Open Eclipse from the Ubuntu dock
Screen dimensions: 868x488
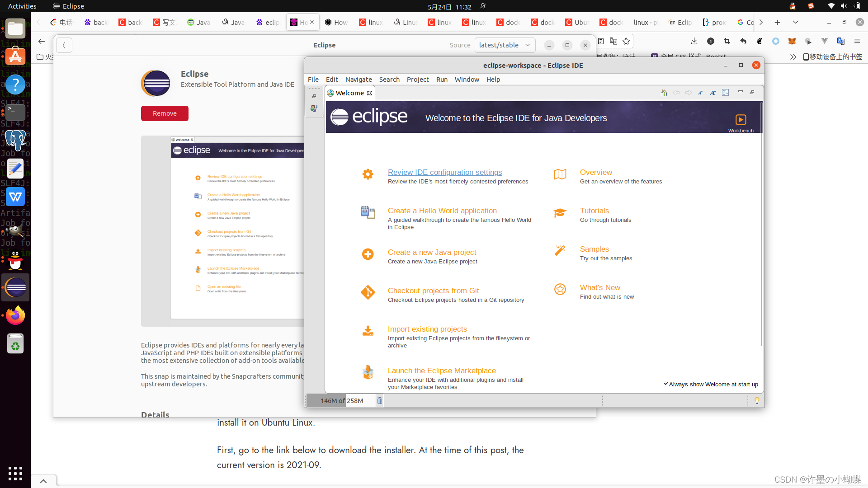click(x=16, y=287)
